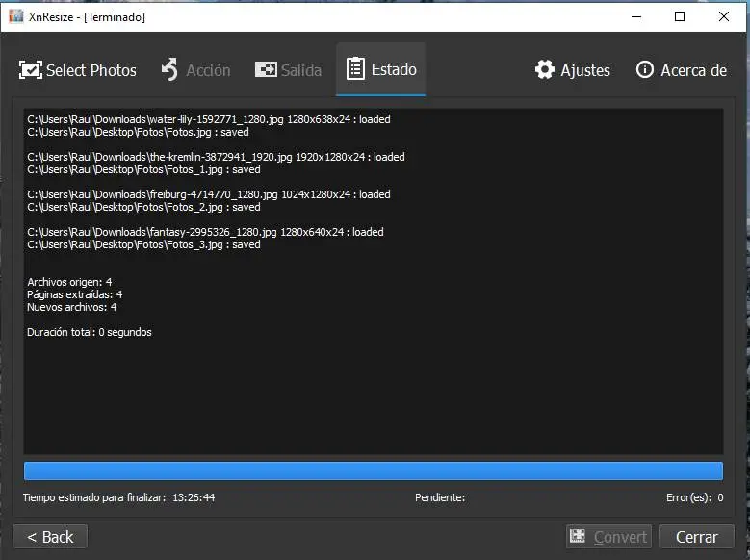The image size is (750, 560).
Task: Click the Fotos_2.jpg saved log line
Action: (143, 207)
